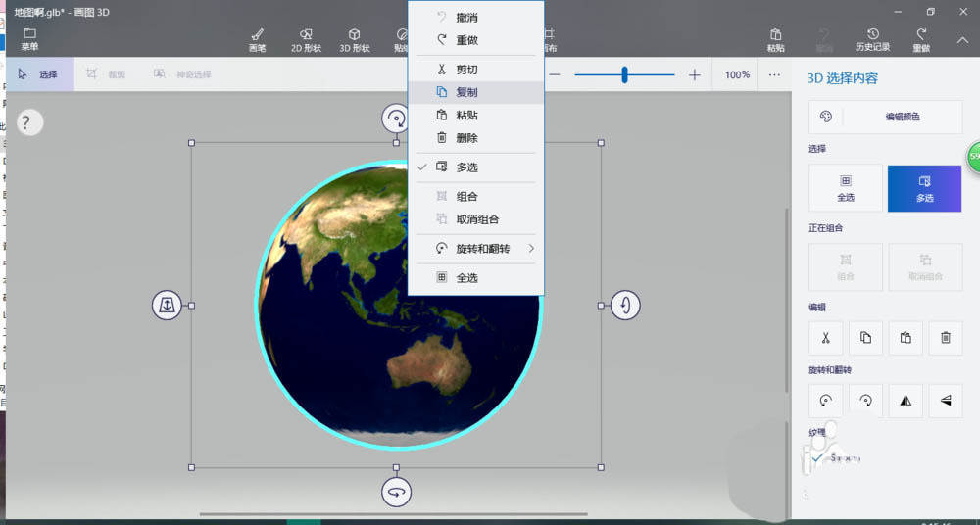Open the Menu (菜单) folder button
The width and height of the screenshot is (980, 525).
[30, 39]
